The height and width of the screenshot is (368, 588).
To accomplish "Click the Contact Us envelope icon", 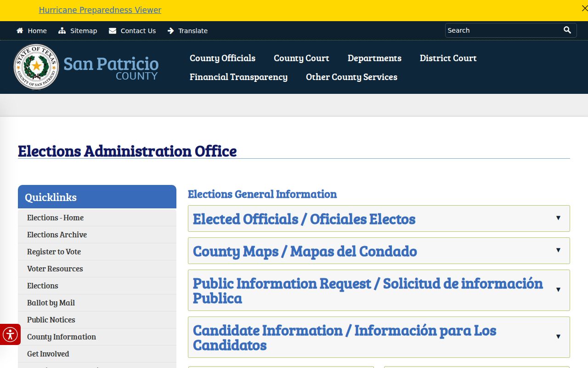I will coord(113,31).
